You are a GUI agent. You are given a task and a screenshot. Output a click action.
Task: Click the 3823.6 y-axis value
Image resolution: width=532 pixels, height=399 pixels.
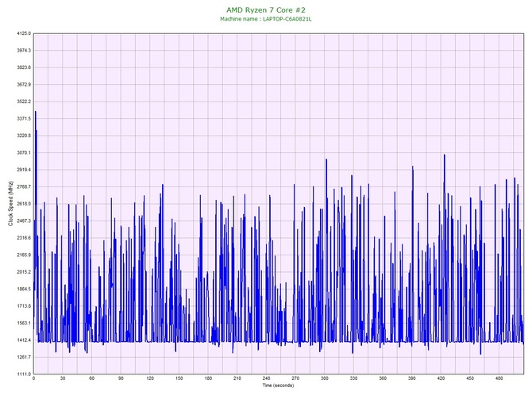[24, 67]
